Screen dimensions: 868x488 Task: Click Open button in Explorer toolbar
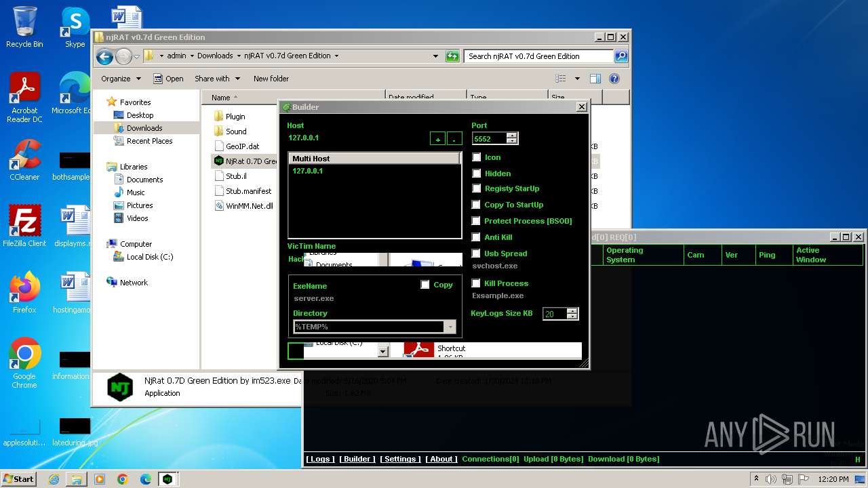[x=168, y=79]
